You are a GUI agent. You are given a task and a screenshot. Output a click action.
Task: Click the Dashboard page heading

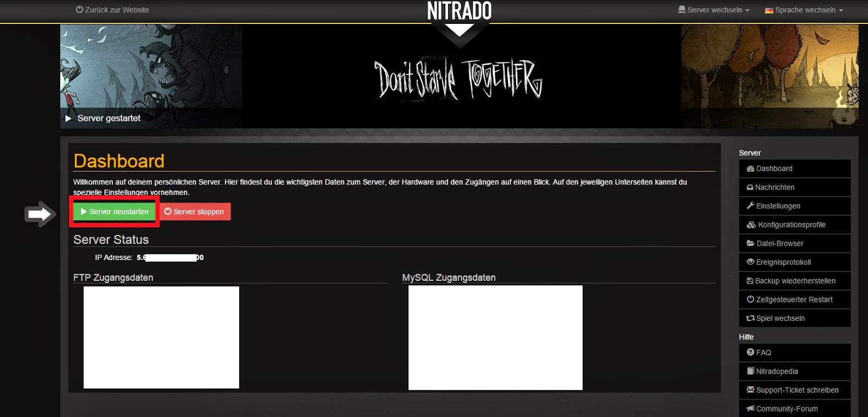click(x=119, y=161)
